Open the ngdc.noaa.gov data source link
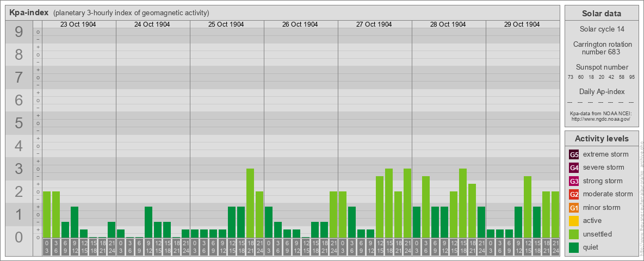 (x=601, y=119)
